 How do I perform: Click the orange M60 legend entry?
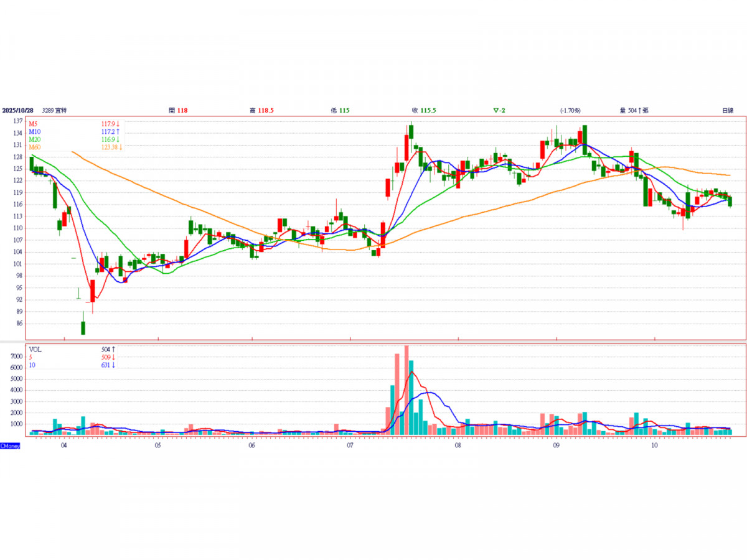34,147
